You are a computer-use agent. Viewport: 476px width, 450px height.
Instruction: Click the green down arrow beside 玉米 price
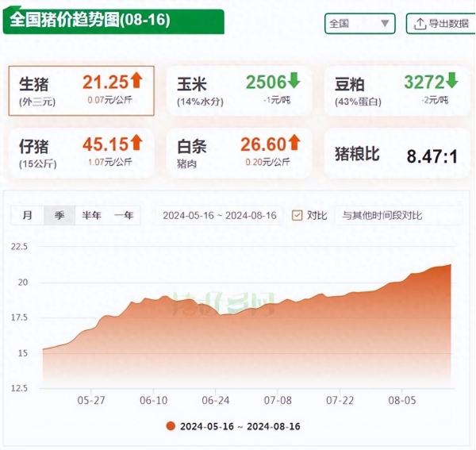294,80
